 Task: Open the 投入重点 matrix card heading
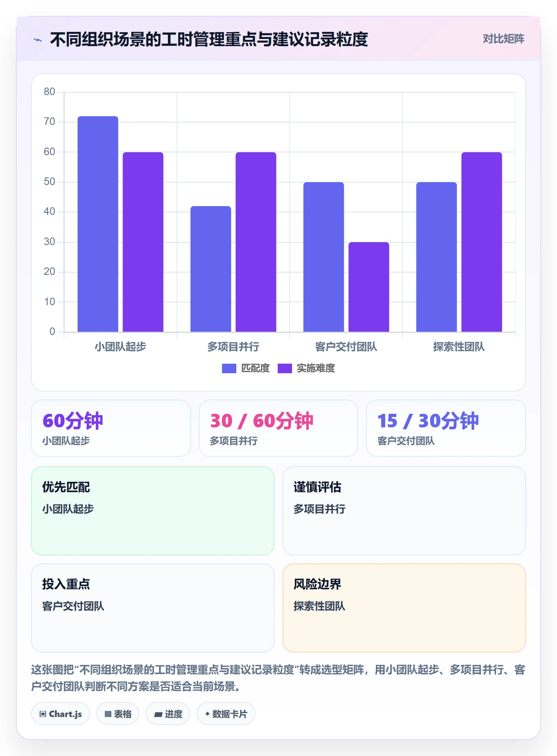[66, 584]
